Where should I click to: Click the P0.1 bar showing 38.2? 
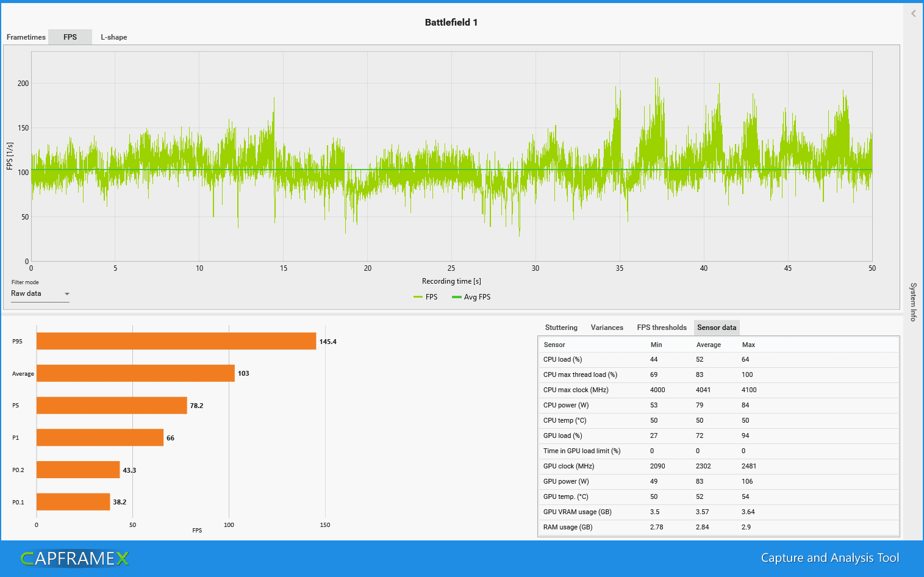pyautogui.click(x=73, y=502)
